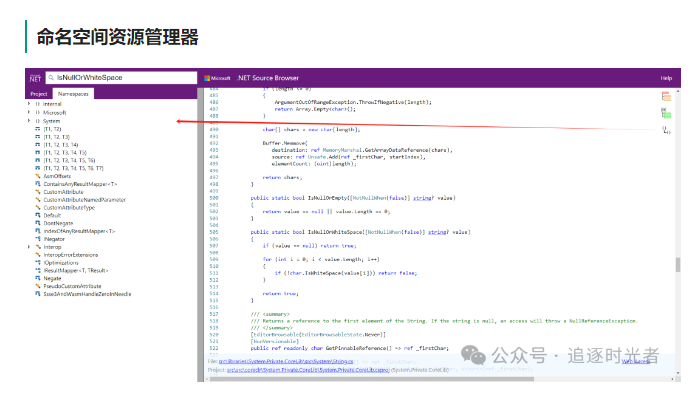693x399 pixels.
Task: Open the Sse3AndWasmHandleZeroInNeedle entry
Action: pyautogui.click(x=87, y=294)
